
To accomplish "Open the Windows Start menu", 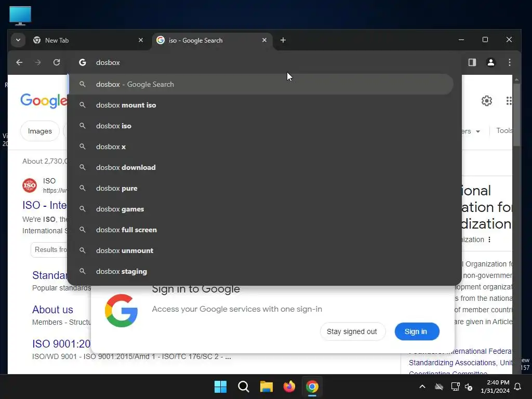I will coord(220,387).
